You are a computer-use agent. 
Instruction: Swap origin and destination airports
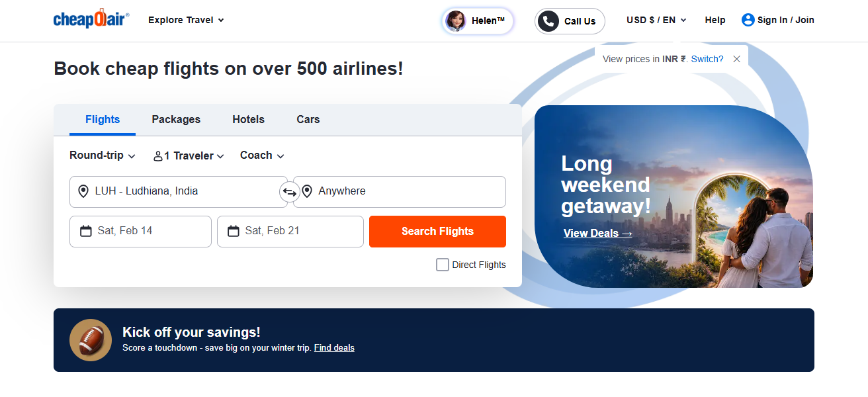[x=290, y=192]
